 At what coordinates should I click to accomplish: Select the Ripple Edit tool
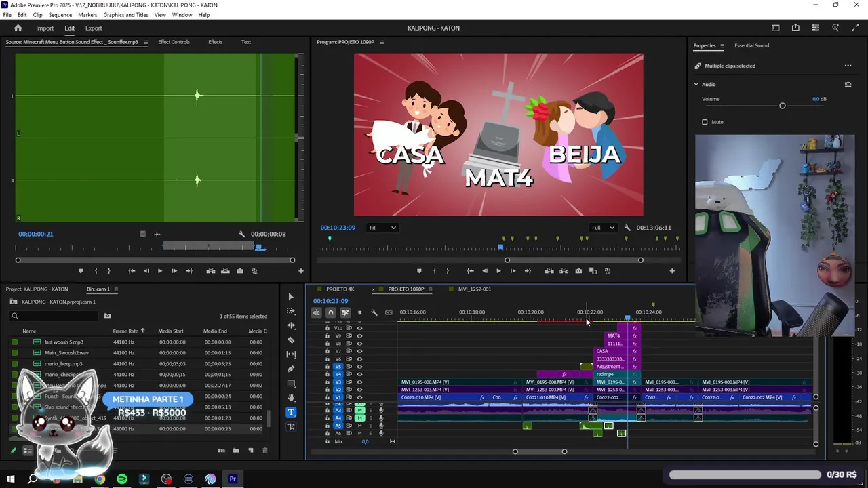tap(291, 325)
